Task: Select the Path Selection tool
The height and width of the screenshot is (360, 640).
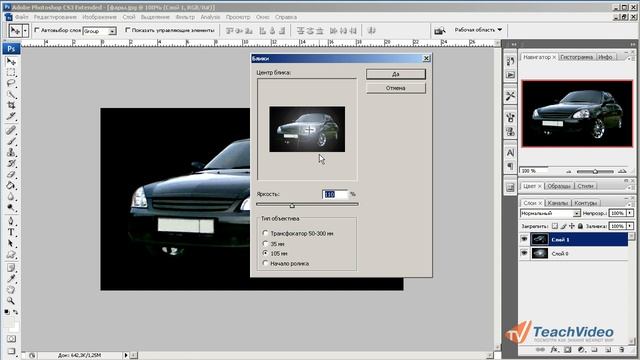Action: (x=11, y=243)
